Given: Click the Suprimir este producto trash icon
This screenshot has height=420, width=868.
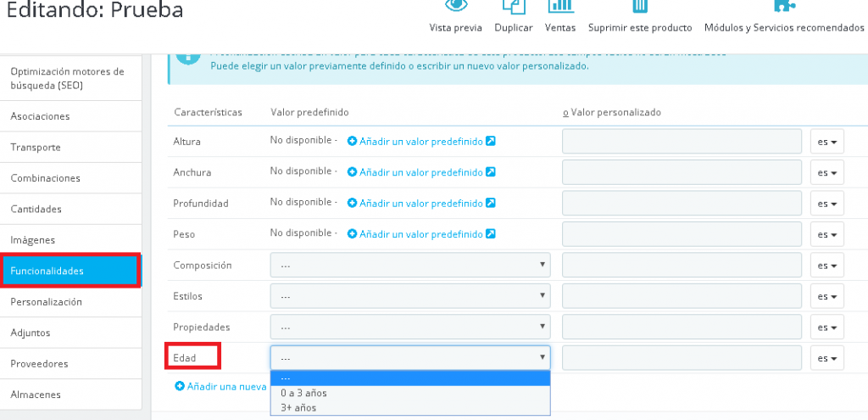Looking at the screenshot, I should pyautogui.click(x=640, y=7).
